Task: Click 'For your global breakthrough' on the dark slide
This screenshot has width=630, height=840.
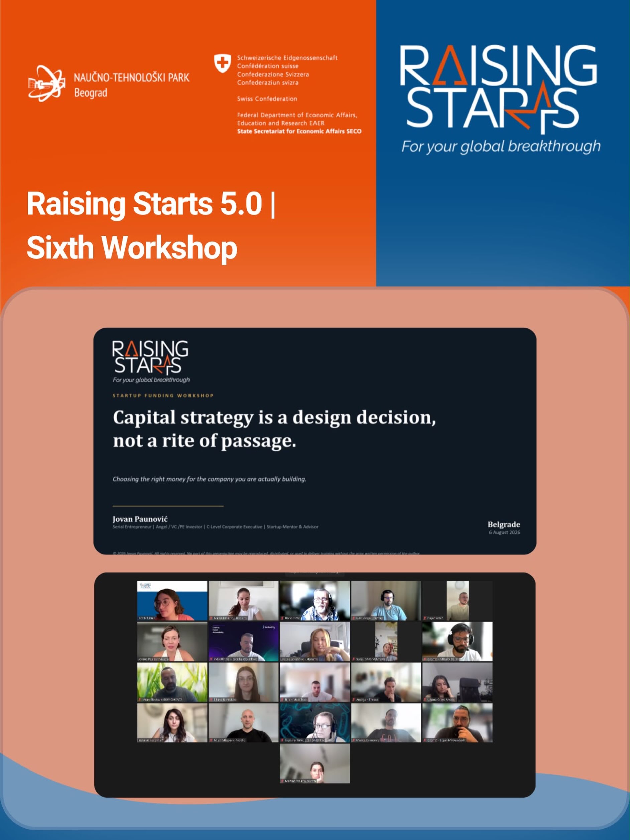Action: (151, 380)
